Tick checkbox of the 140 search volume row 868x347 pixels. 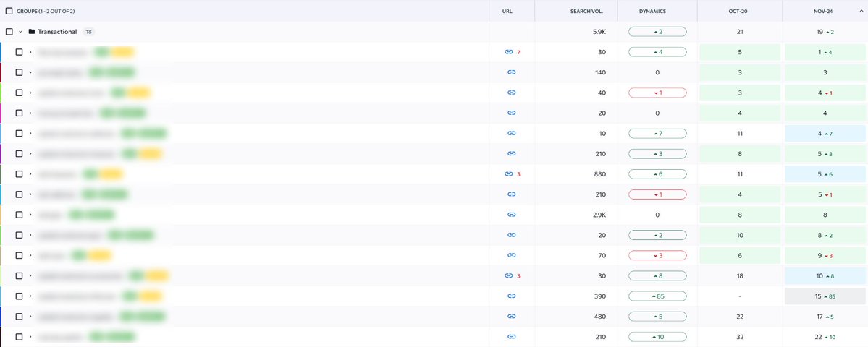point(19,72)
